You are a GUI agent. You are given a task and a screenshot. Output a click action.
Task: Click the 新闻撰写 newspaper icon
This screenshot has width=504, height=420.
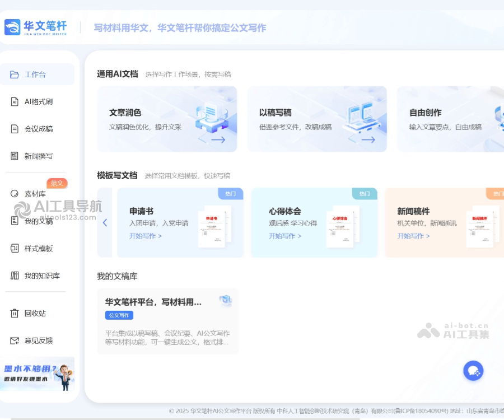15,156
